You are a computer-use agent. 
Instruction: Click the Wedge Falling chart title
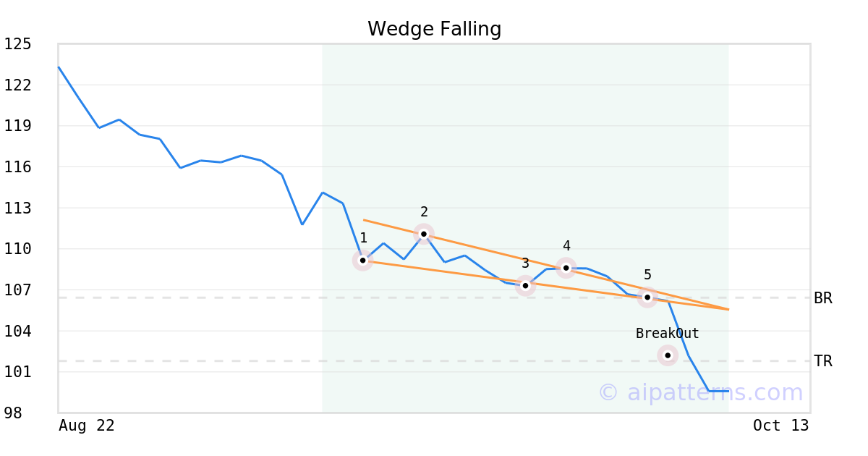(434, 29)
